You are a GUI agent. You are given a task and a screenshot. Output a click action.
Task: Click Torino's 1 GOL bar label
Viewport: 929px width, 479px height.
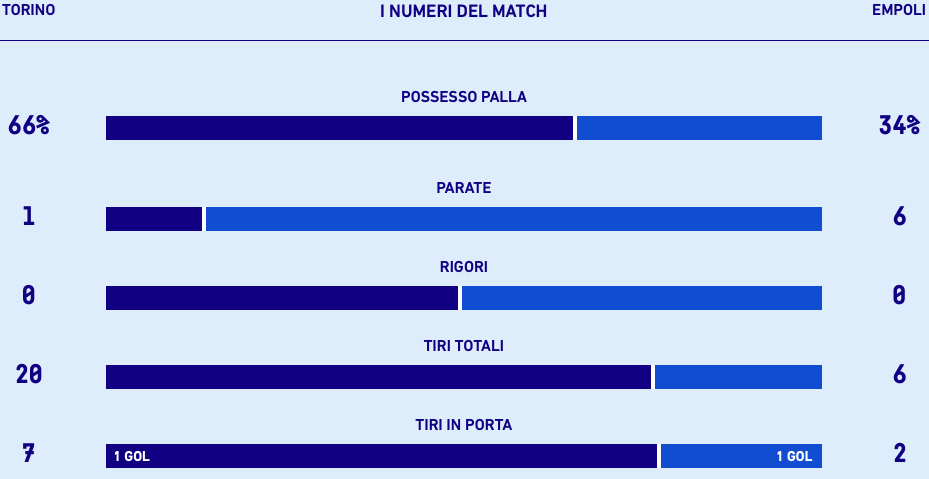pyautogui.click(x=131, y=457)
